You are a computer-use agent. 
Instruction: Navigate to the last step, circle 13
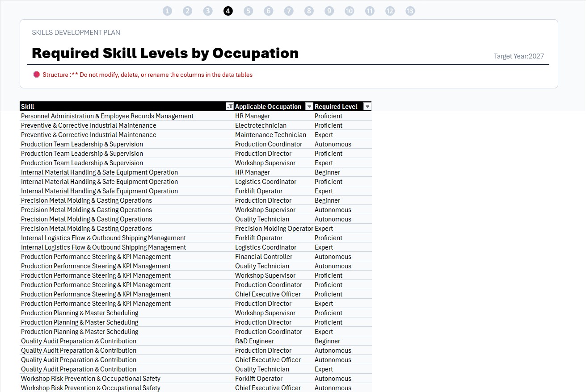(410, 11)
